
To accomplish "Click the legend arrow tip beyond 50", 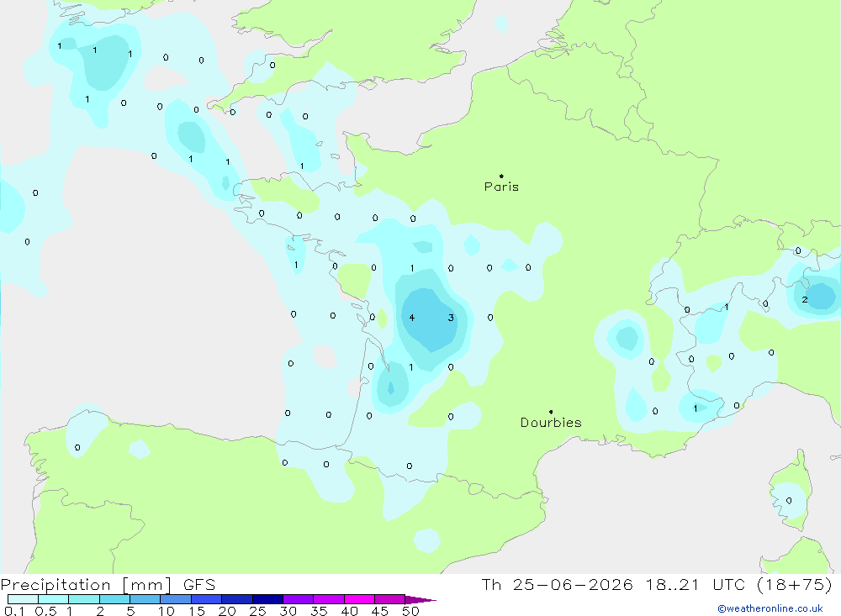I will point(421,600).
